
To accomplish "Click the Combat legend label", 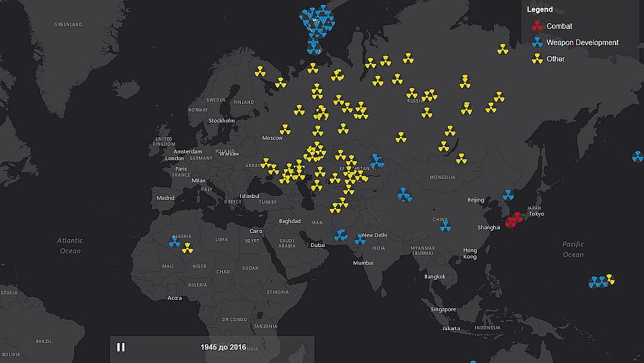I will coord(559,26).
